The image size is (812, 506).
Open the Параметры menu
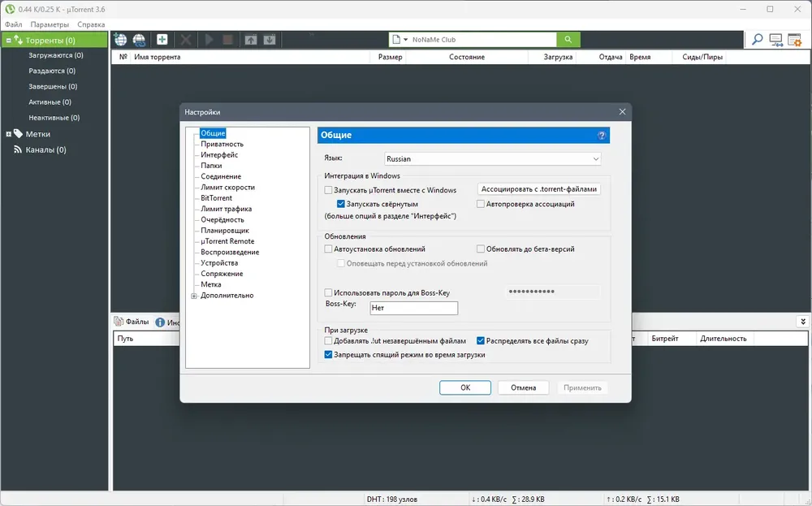click(x=50, y=24)
